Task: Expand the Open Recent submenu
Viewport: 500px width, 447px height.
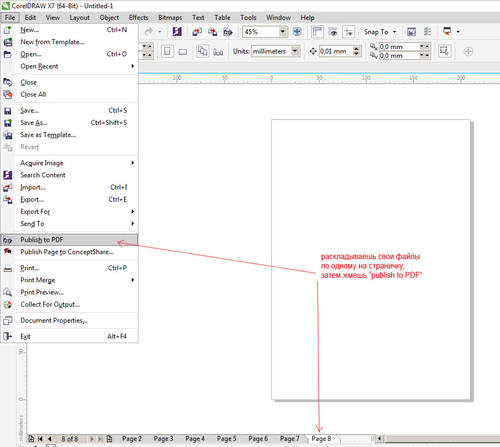Action: click(x=69, y=66)
